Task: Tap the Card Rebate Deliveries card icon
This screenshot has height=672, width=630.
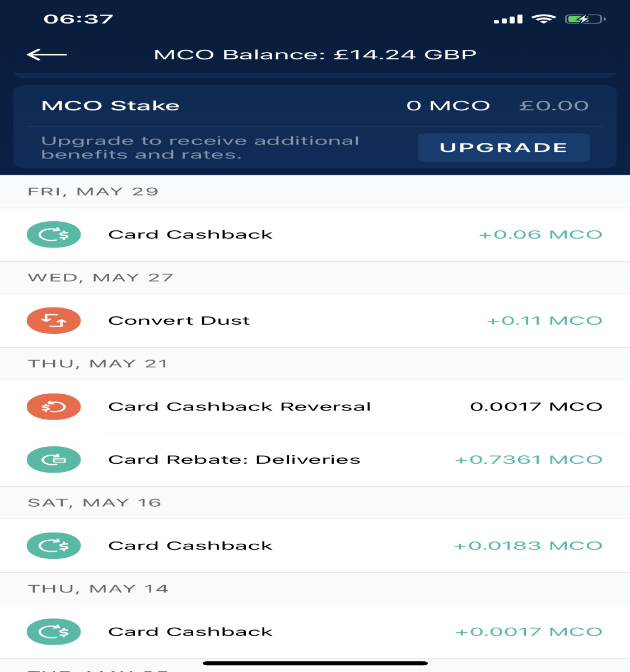Action: [54, 460]
